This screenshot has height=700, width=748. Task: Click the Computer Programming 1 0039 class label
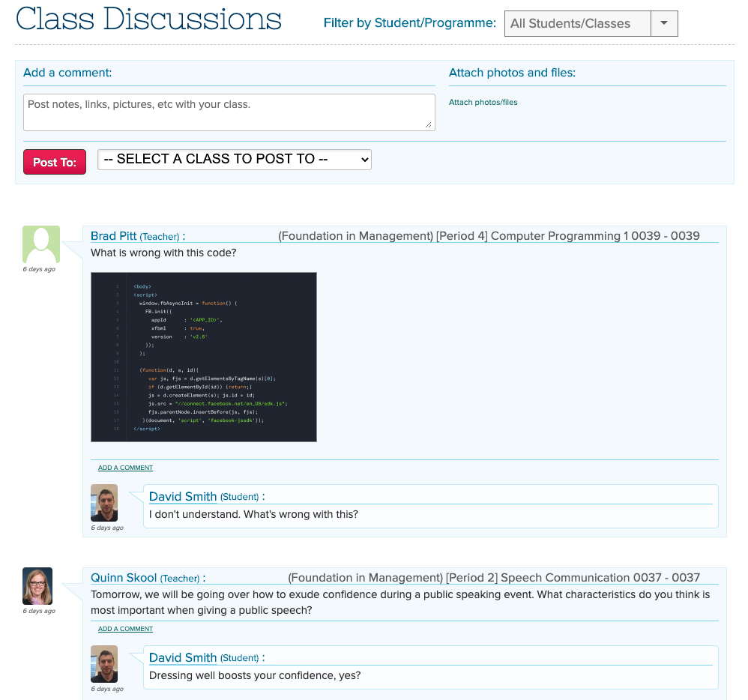pos(489,236)
